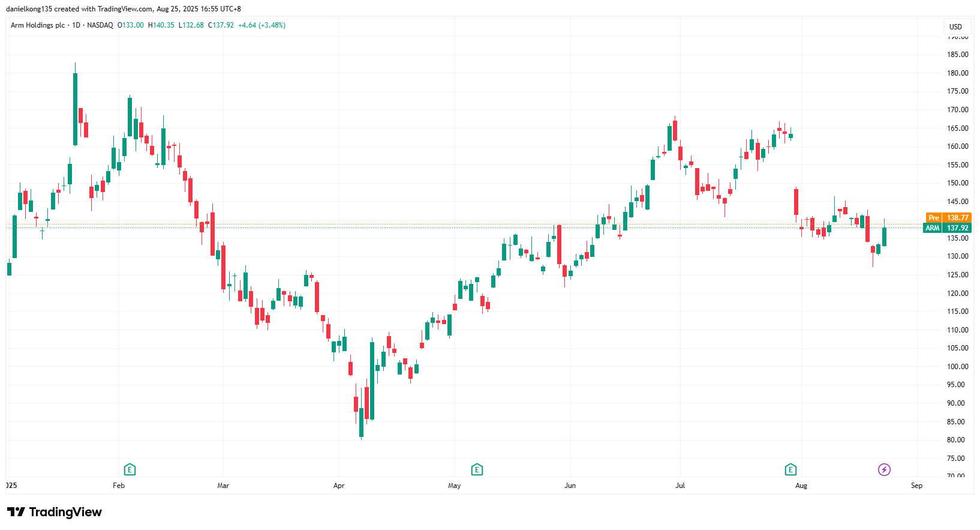The width and height of the screenshot is (980, 530).
Task: Click the TradingView logo at bottom left
Action: (x=55, y=512)
